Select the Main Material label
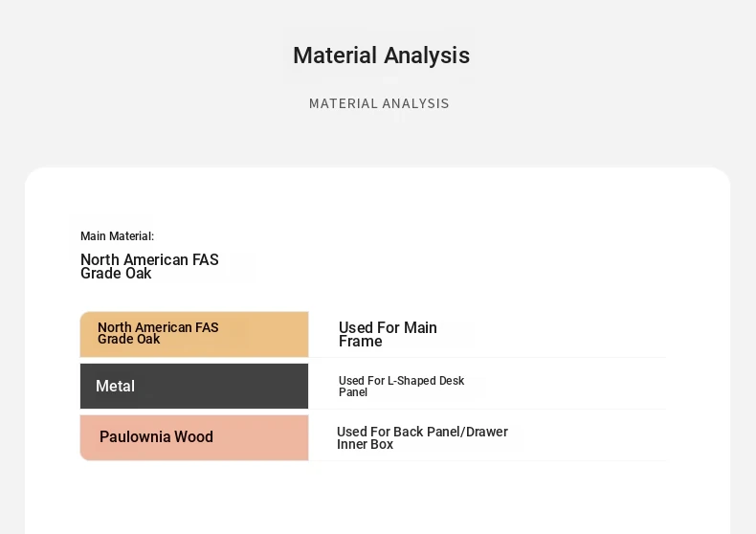The image size is (756, 534). click(117, 236)
